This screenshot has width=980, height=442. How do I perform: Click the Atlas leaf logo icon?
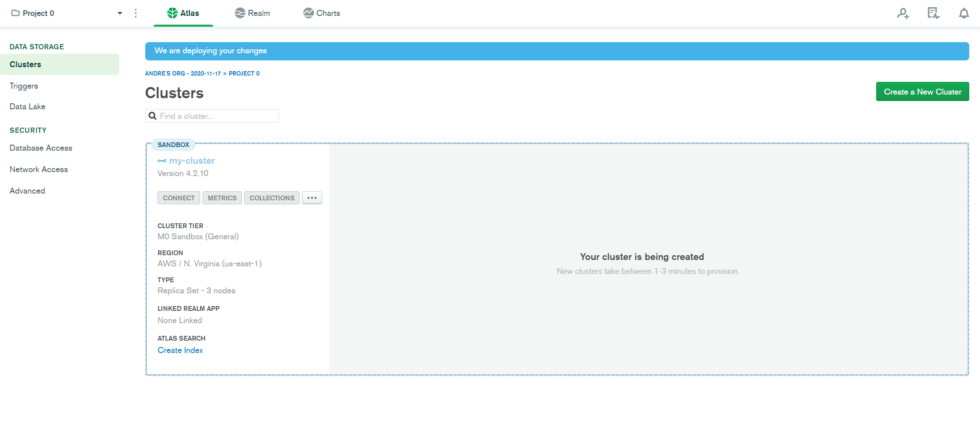(x=172, y=13)
